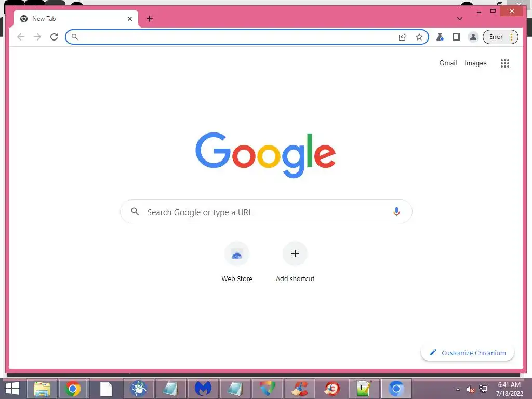532x399 pixels.
Task: Open File Explorer from the taskbar
Action: pos(42,389)
